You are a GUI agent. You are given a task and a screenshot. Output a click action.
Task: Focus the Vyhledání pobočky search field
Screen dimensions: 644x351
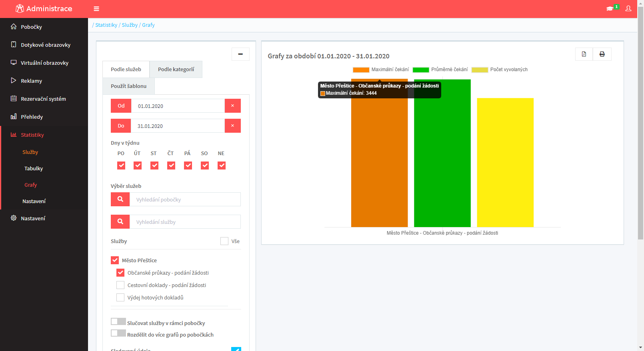[185, 199]
